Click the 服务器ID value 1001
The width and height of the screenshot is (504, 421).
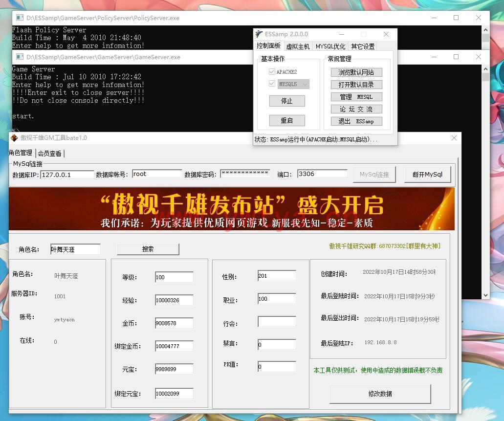point(60,296)
